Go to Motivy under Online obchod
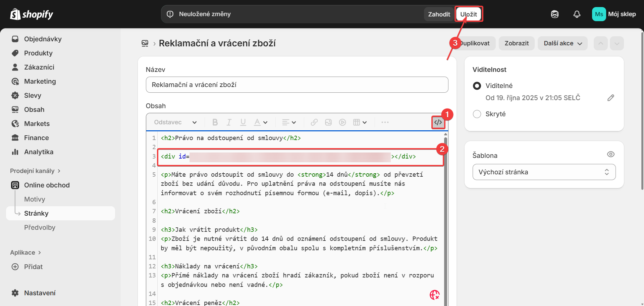The height and width of the screenshot is (306, 644). (35, 199)
